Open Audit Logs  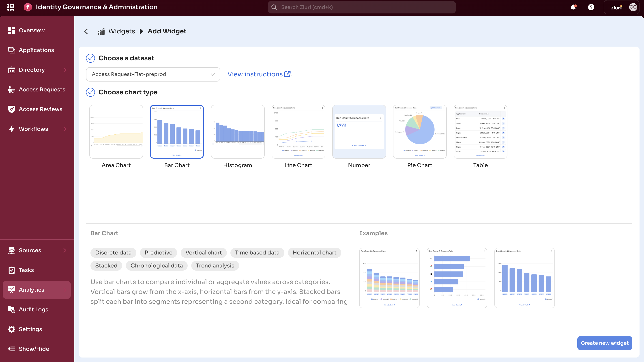(x=34, y=309)
